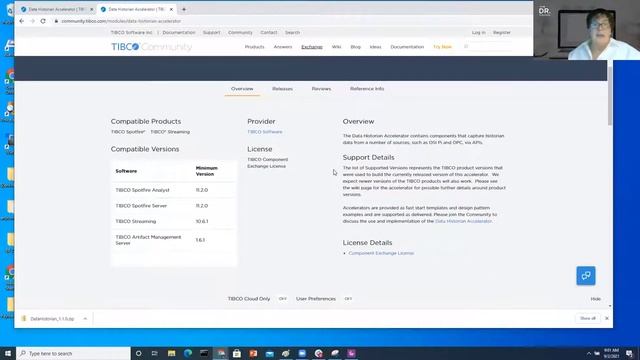Click the Log in link

coord(479,32)
